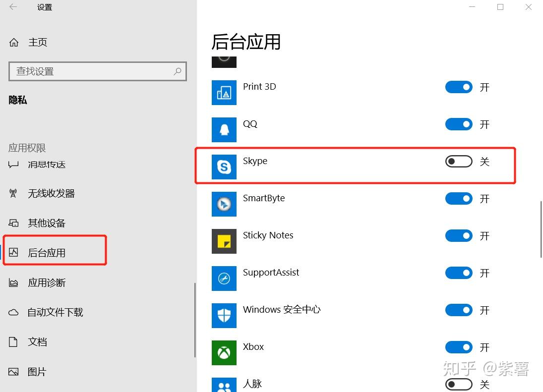
Task: Click the 消息传送 message icon
Action: click(13, 165)
